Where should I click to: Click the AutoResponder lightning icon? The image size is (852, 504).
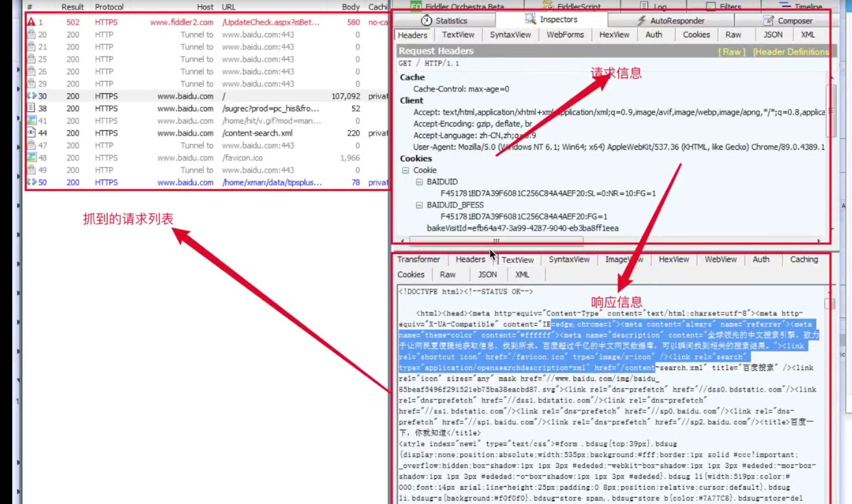click(x=642, y=20)
